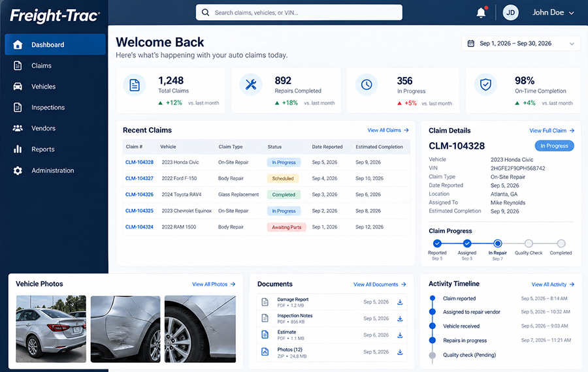Click the Estimate file icon
588x372 pixels.
265,335
